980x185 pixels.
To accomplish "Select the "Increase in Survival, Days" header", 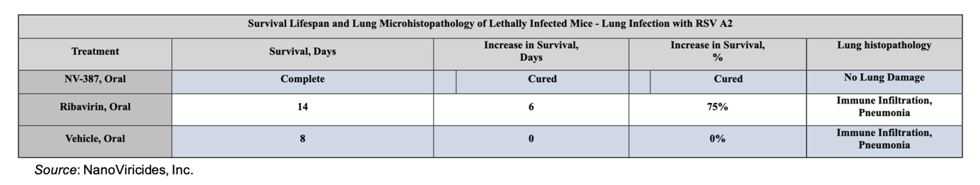I will click(531, 51).
